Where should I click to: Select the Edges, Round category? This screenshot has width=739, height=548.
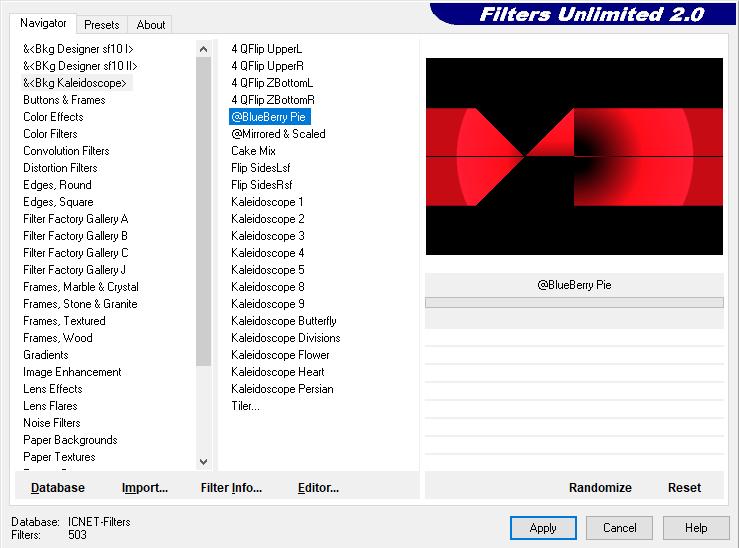[57, 185]
